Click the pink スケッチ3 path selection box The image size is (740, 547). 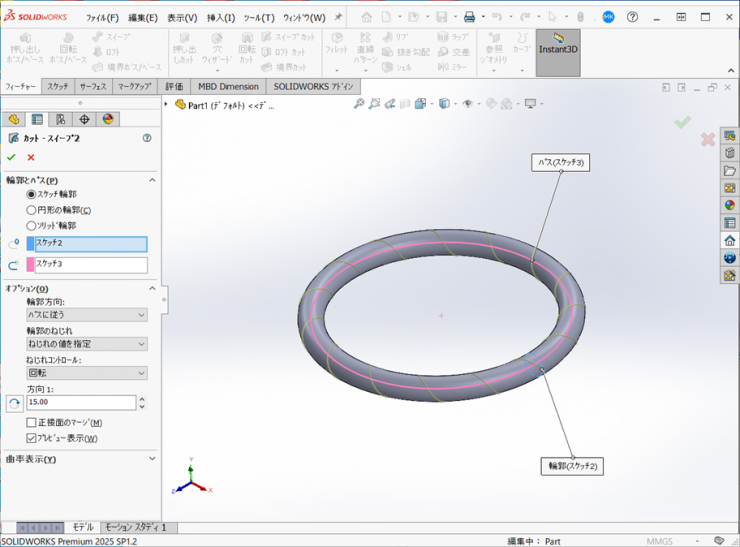[x=90, y=265]
